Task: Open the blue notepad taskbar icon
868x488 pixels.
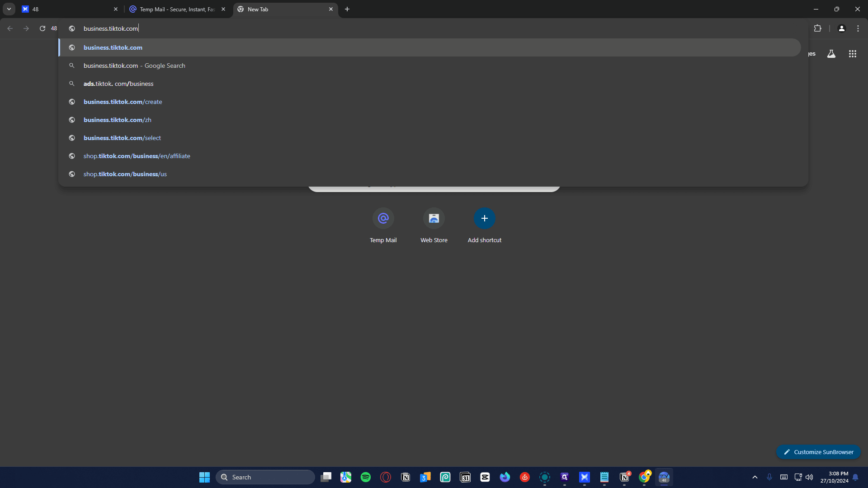Action: coord(604,477)
